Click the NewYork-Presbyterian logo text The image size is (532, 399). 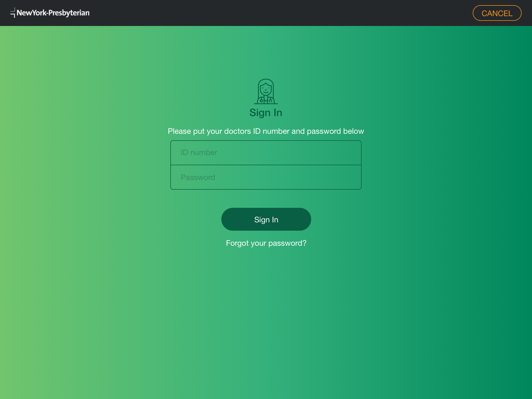tap(53, 13)
